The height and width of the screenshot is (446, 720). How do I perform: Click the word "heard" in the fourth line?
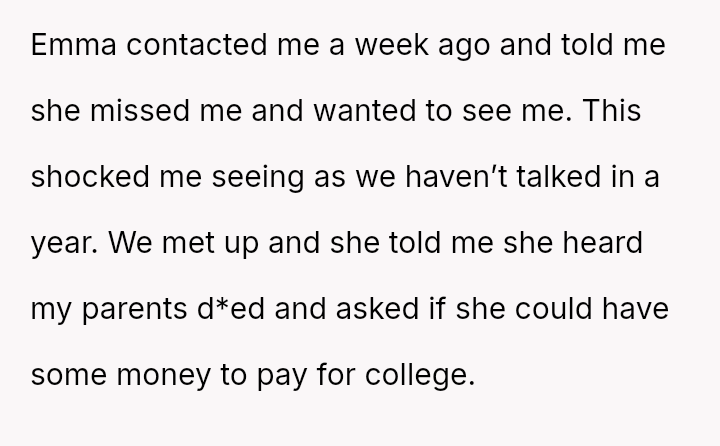click(x=602, y=243)
